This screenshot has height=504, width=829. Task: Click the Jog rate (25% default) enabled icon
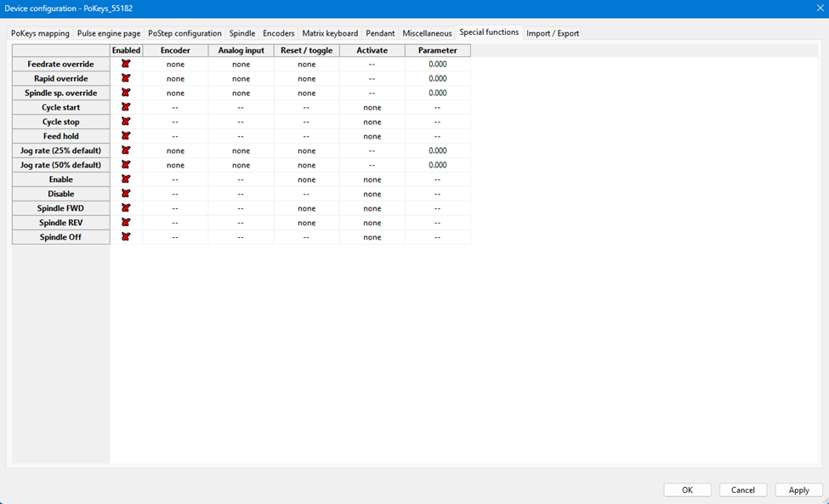[x=126, y=150]
